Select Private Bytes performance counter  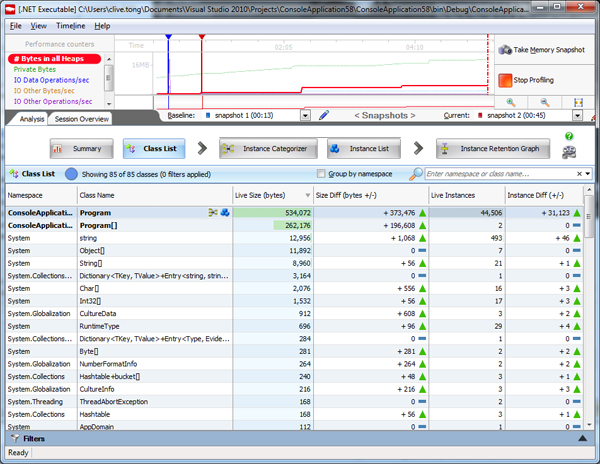[35, 70]
